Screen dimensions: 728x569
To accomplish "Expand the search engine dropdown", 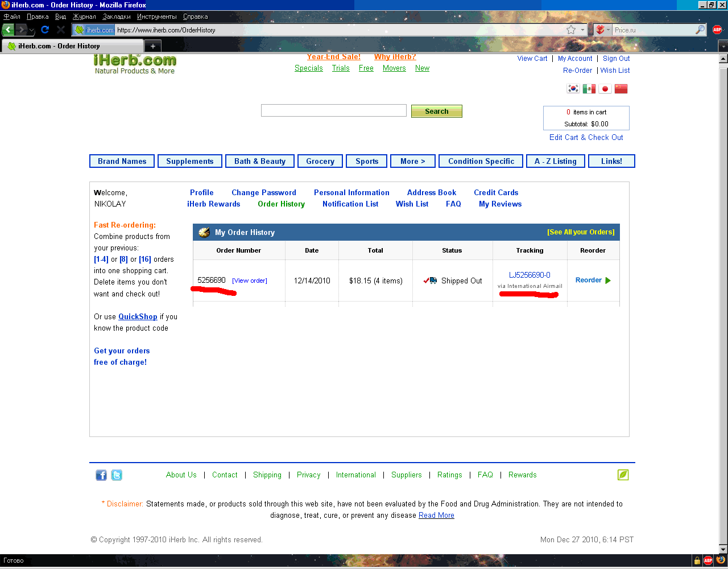I will coord(602,30).
